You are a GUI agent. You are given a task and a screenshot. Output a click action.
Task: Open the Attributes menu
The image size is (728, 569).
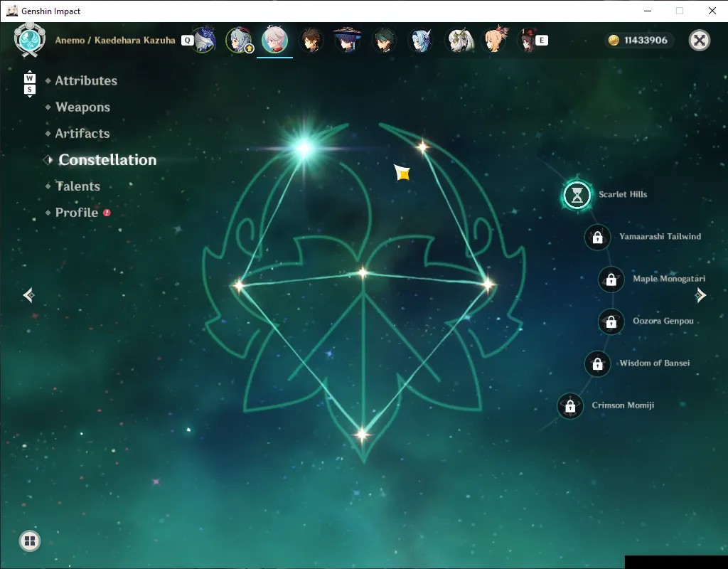point(86,81)
